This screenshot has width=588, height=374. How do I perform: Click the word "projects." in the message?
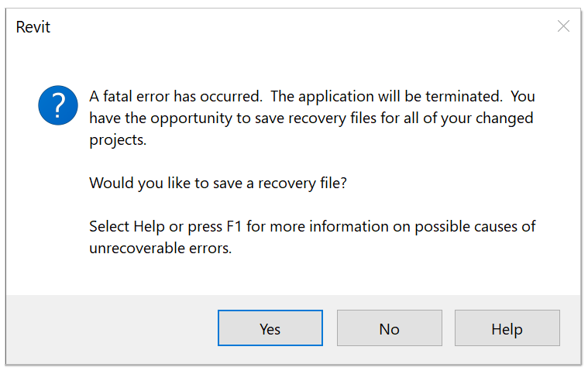[x=116, y=141]
